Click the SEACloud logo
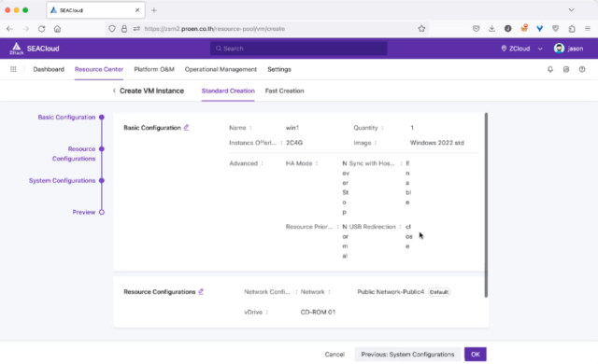Image resolution: width=598 pixels, height=364 pixels. click(35, 49)
